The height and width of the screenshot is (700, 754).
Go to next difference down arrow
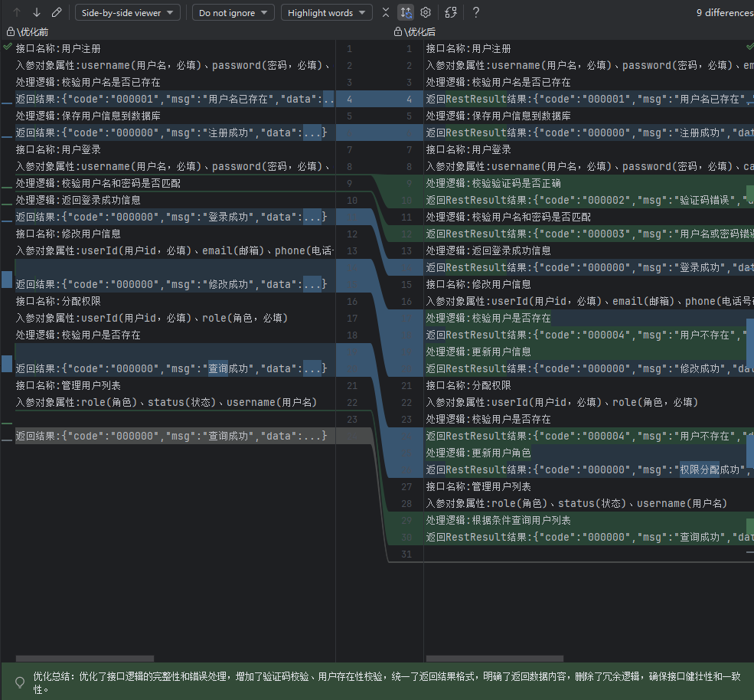(x=37, y=12)
